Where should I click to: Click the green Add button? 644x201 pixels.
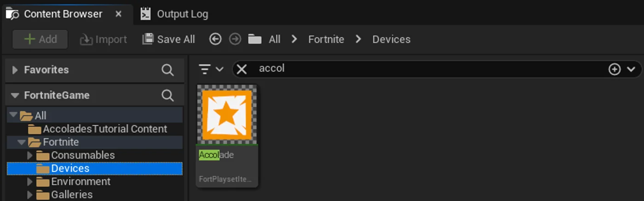click(40, 40)
